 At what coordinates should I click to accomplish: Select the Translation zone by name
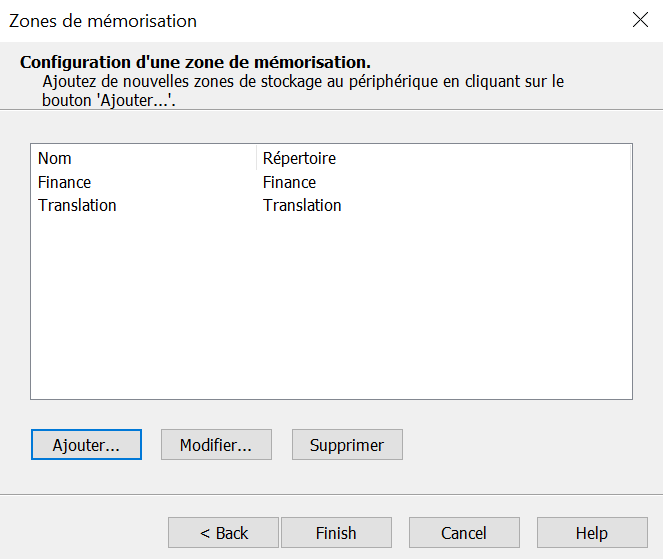tap(77, 205)
